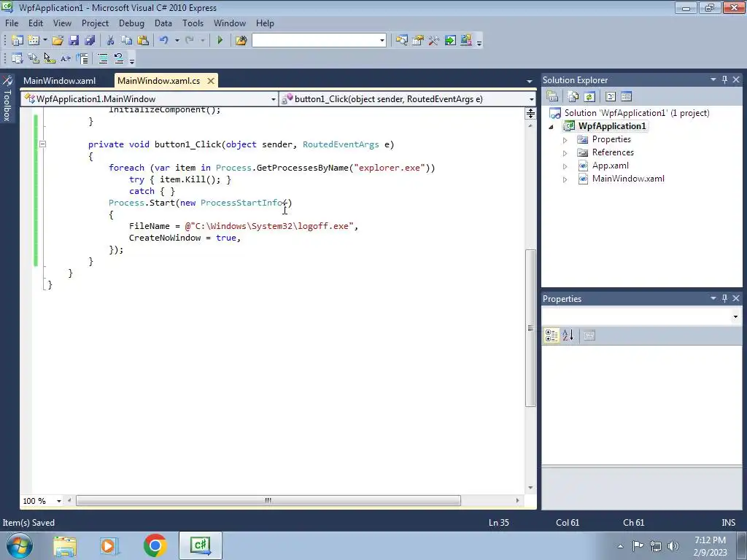Expand the References folder node
Viewport: 747px width, 560px height.
tap(565, 153)
